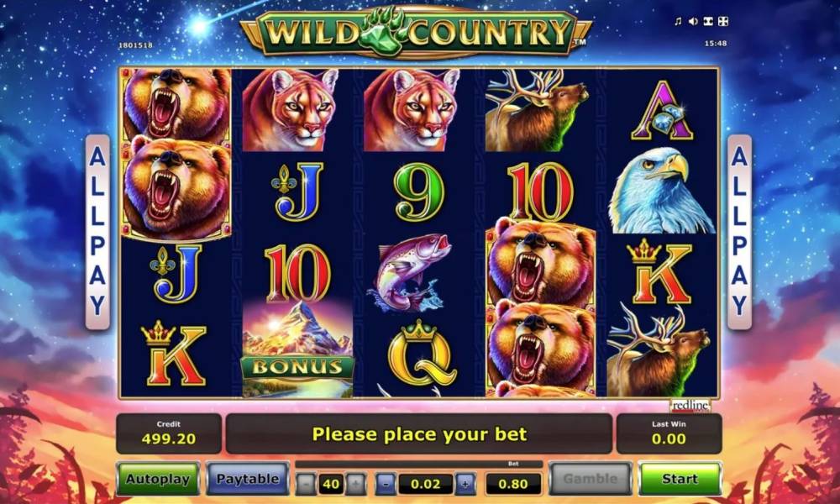Click the purple A diamond symbol
The image size is (840, 504).
coord(662,111)
